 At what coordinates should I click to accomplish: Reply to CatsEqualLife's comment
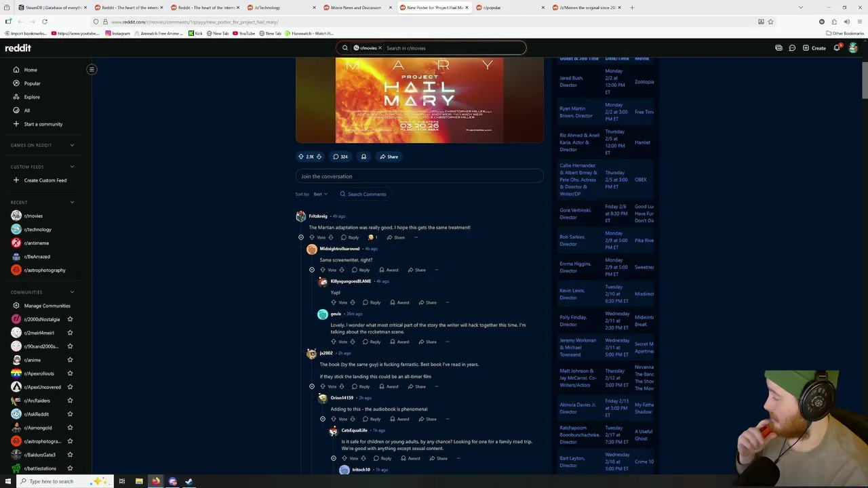coord(382,458)
